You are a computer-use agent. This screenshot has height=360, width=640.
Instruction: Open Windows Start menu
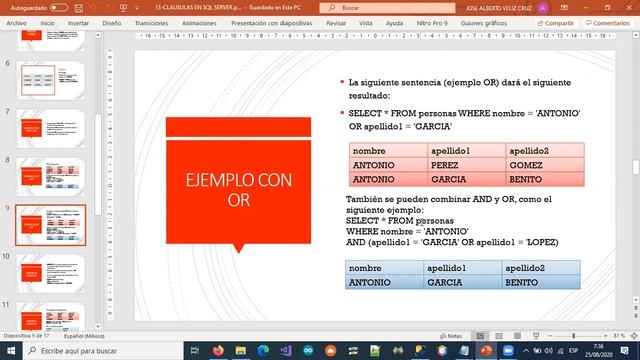coord(11,351)
